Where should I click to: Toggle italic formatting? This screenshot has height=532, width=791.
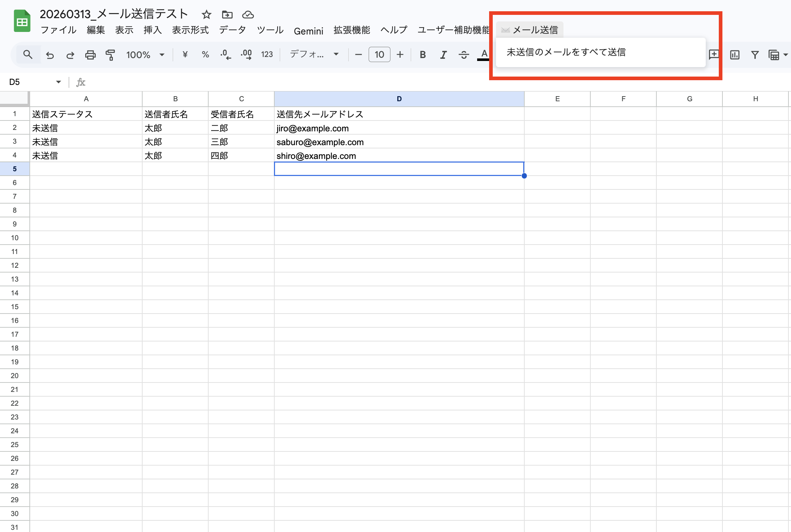[x=443, y=55]
